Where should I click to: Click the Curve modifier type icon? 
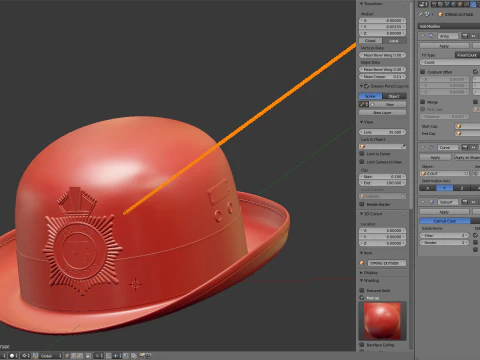(431, 147)
